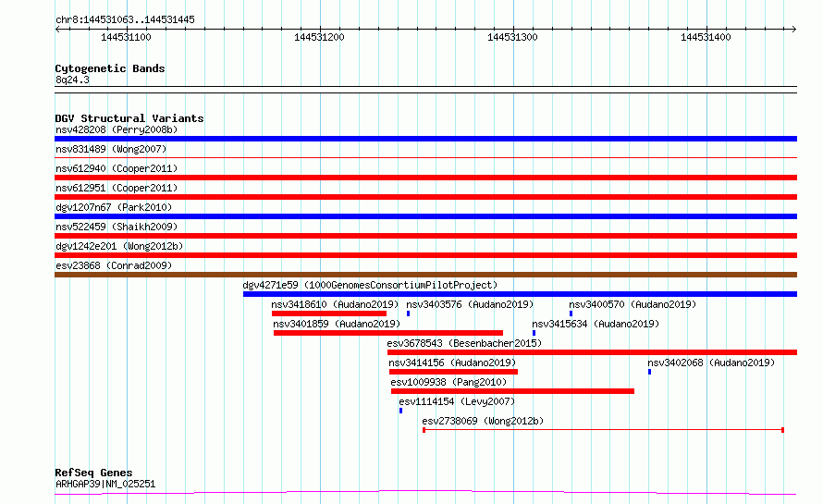
Task: Open dgv4271e59 1000GenomesConsortiumPilotProject label
Action: 370,285
